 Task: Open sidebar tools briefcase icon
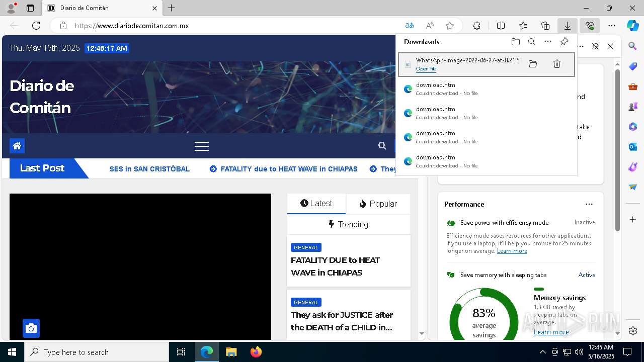(633, 86)
